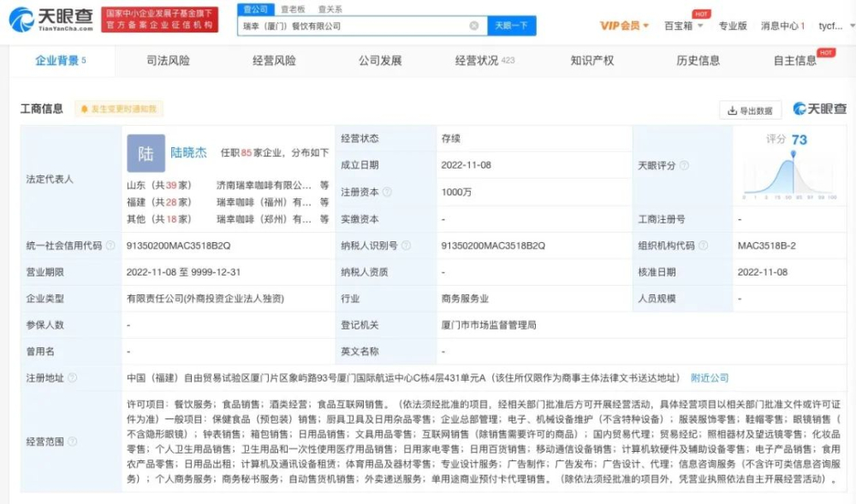The image size is (856, 504).
Task: Click the 商务服务业 industry value
Action: [465, 299]
